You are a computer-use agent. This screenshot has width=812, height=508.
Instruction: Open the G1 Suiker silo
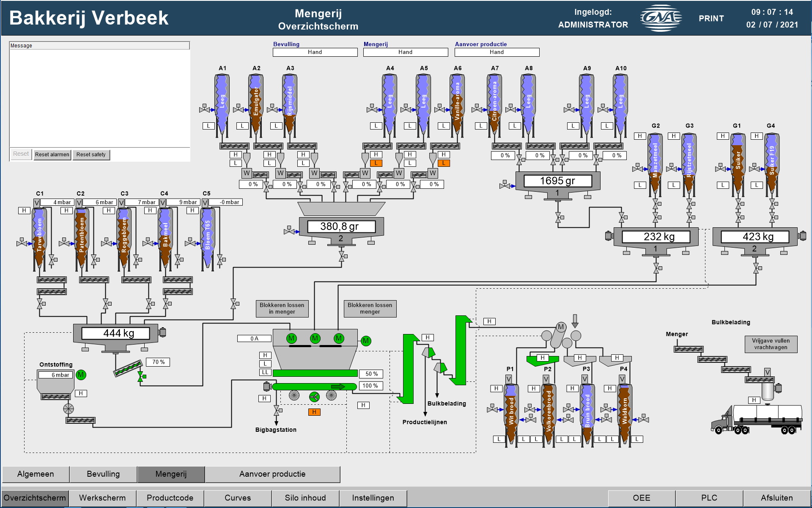pyautogui.click(x=738, y=164)
